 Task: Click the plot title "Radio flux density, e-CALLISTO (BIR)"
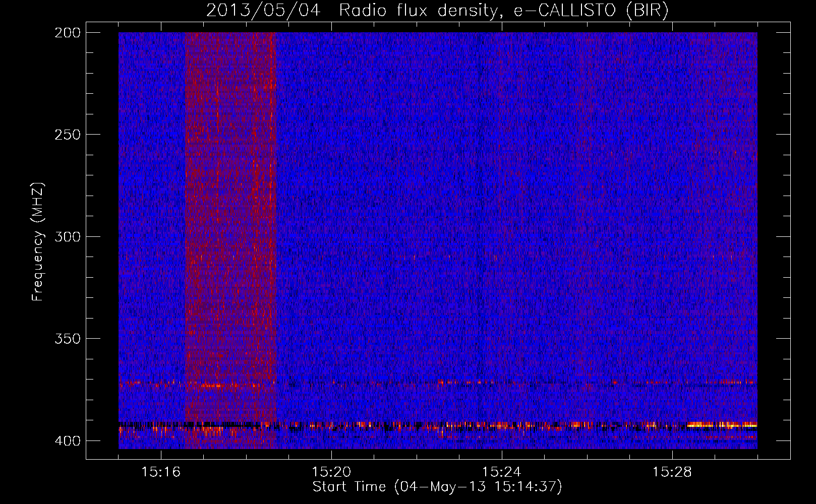(x=503, y=11)
